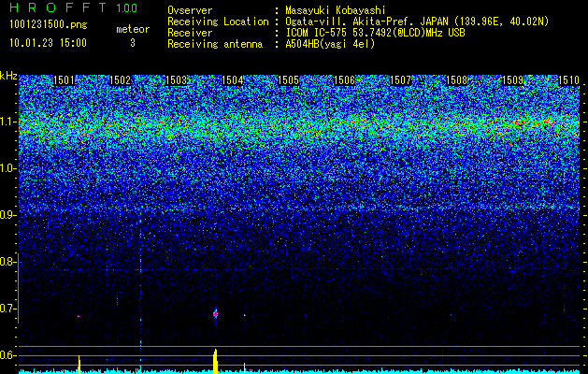Click the date stamp 10.01.23 15:00
588x374 pixels.
pyautogui.click(x=48, y=43)
